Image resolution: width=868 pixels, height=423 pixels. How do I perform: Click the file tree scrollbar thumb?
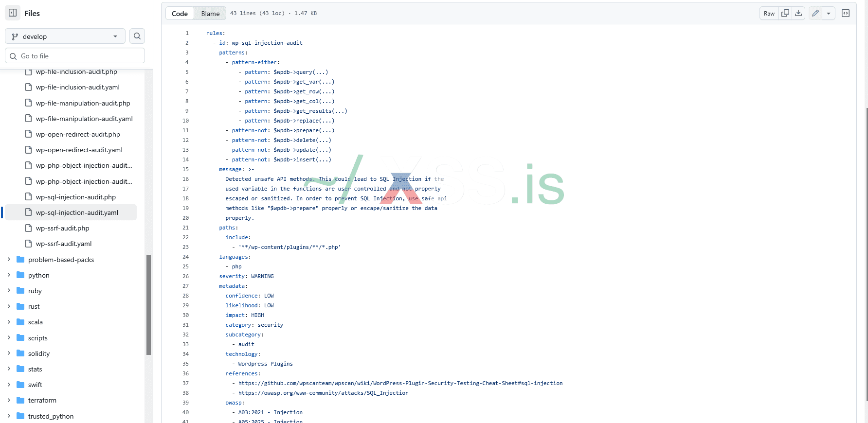pos(148,305)
